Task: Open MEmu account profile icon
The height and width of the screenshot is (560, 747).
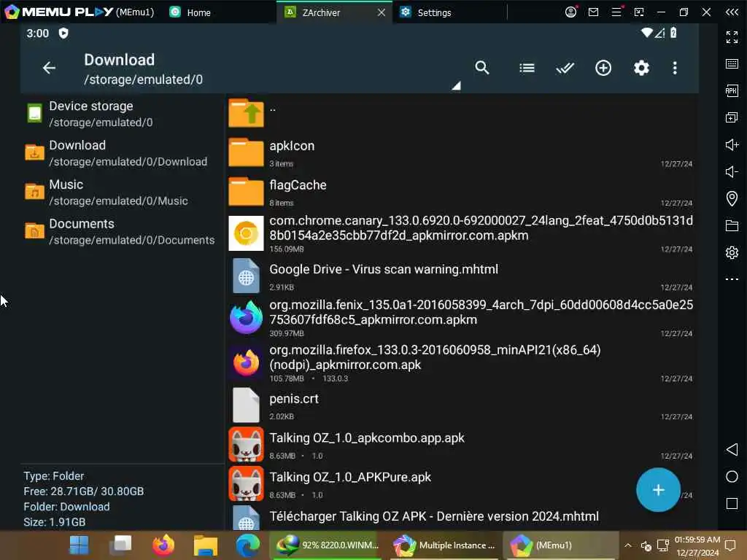Action: 570,12
